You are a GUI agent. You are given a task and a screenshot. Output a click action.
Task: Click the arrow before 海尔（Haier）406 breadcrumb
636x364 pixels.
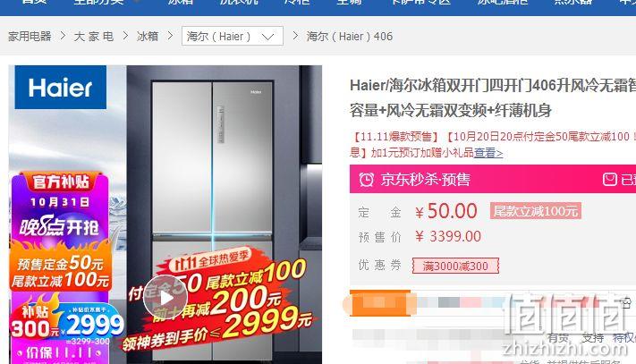[x=295, y=36]
